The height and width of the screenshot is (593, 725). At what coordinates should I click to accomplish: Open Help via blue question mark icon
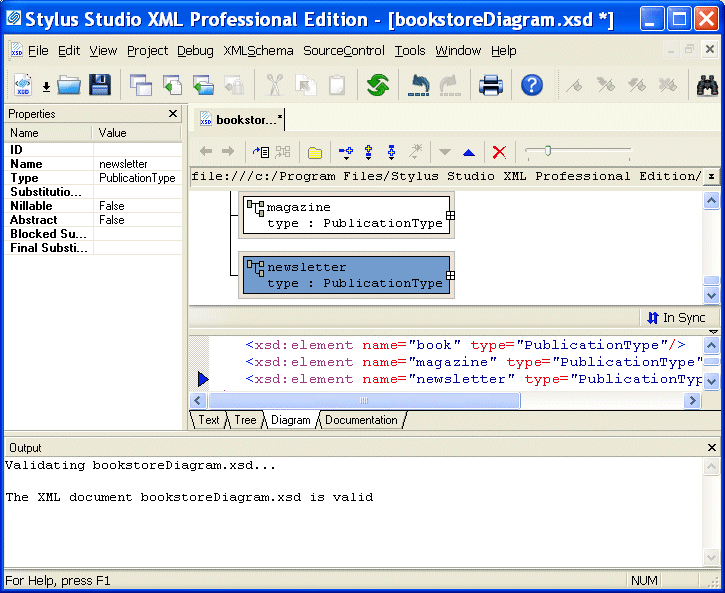[532, 85]
